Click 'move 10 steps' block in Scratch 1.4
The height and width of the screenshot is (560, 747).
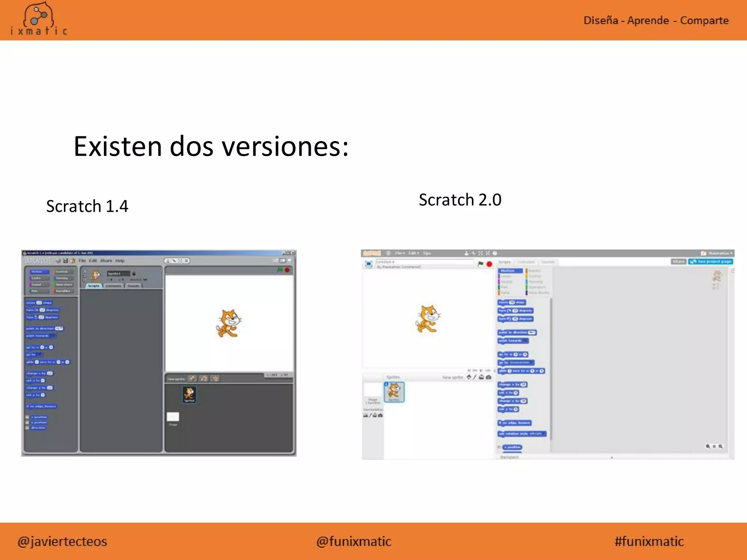point(39,303)
